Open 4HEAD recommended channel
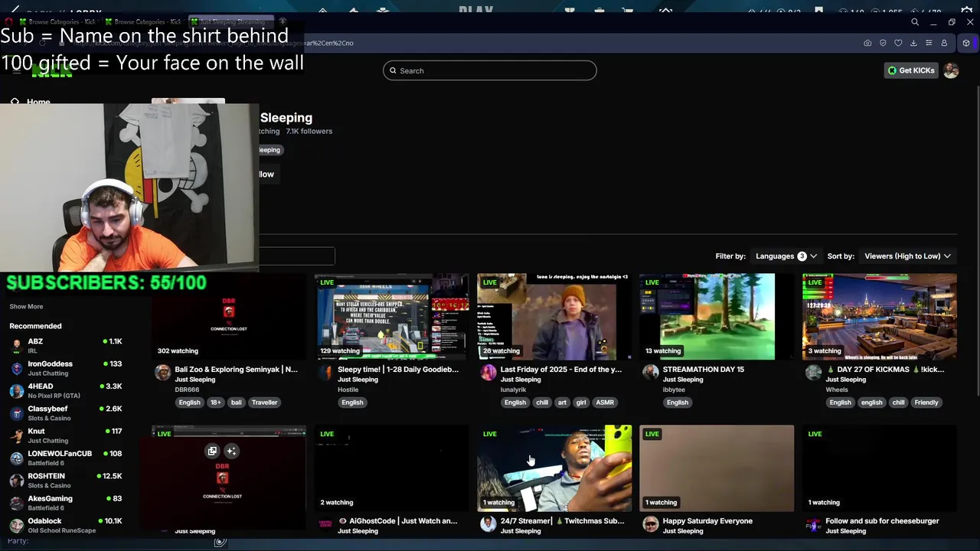The width and height of the screenshot is (980, 551). pyautogui.click(x=65, y=391)
